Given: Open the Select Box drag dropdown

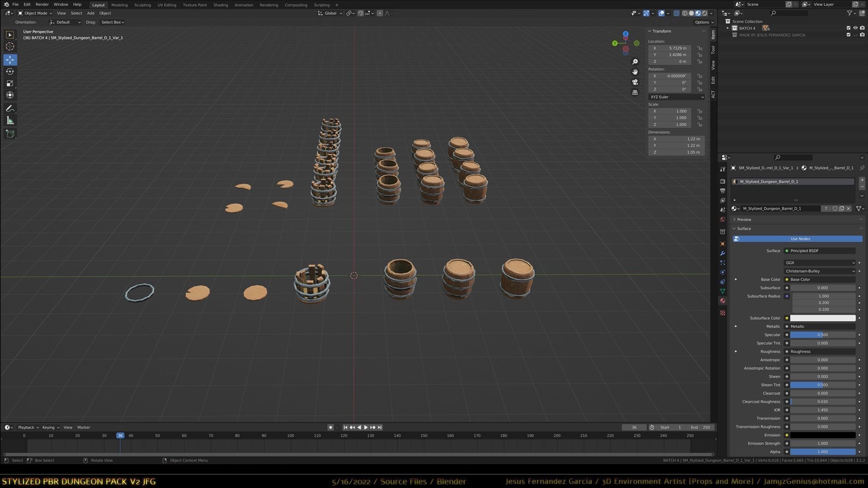Looking at the screenshot, I should (112, 22).
